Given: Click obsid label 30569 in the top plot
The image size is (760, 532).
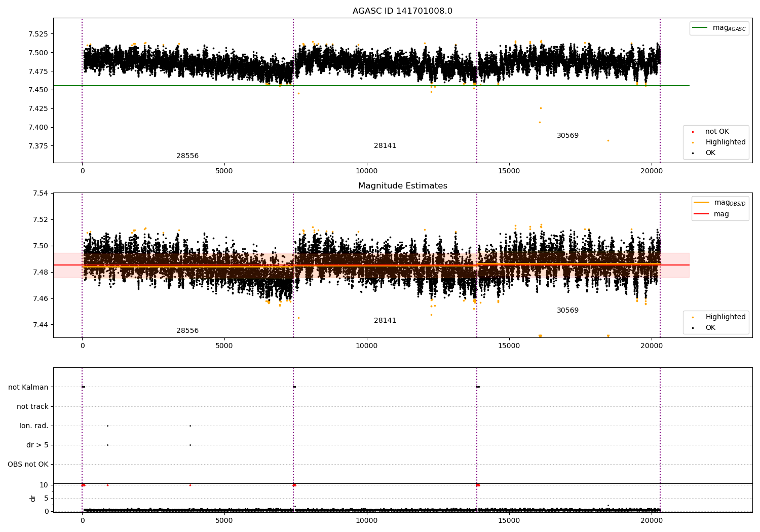Looking at the screenshot, I should [x=567, y=136].
